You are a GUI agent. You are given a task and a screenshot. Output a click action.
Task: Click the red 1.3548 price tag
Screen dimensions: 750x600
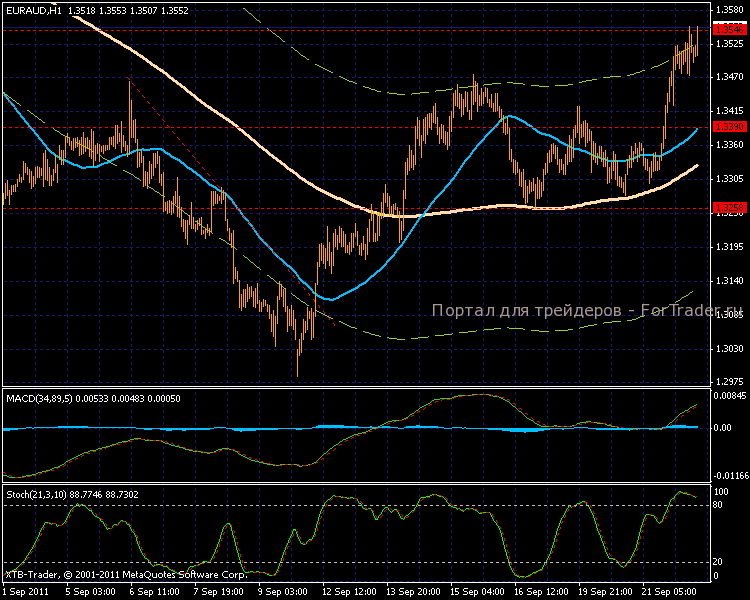point(729,30)
